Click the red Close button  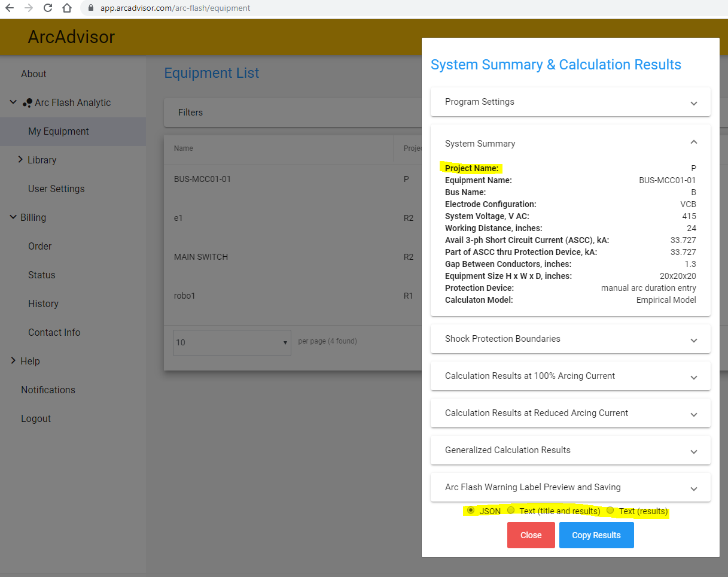(531, 535)
